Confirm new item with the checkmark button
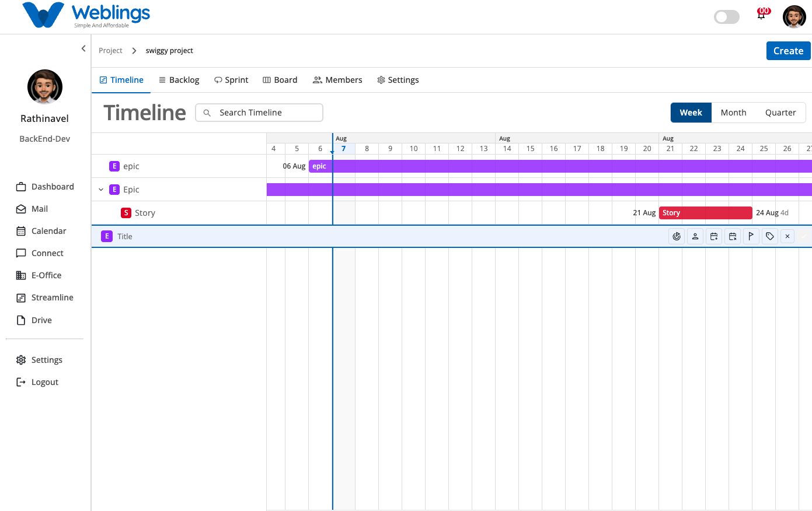The image size is (812, 511). (x=804, y=236)
